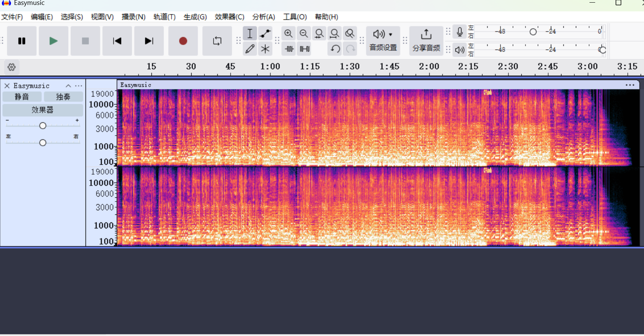Screen dimensions: 644x336
Task: Silence audio selection icon
Action: point(304,49)
